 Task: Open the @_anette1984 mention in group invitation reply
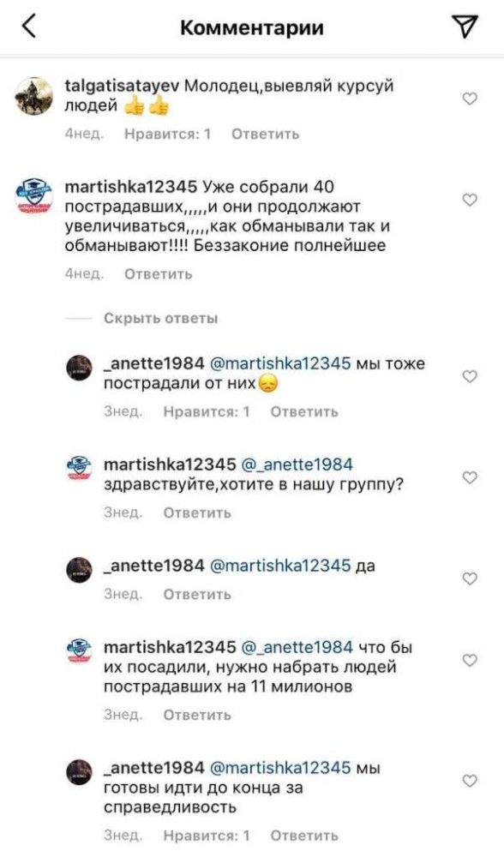click(297, 464)
